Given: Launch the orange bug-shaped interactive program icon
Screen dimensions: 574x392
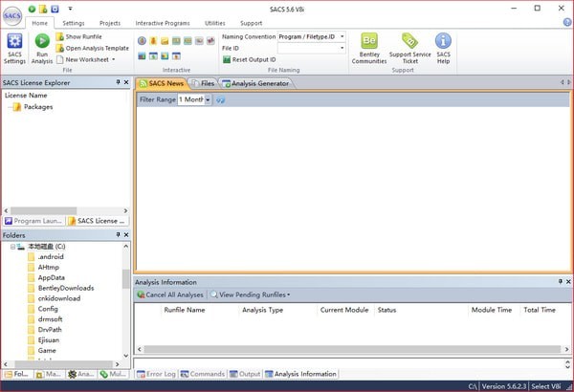Looking at the screenshot, I should coord(153,40).
